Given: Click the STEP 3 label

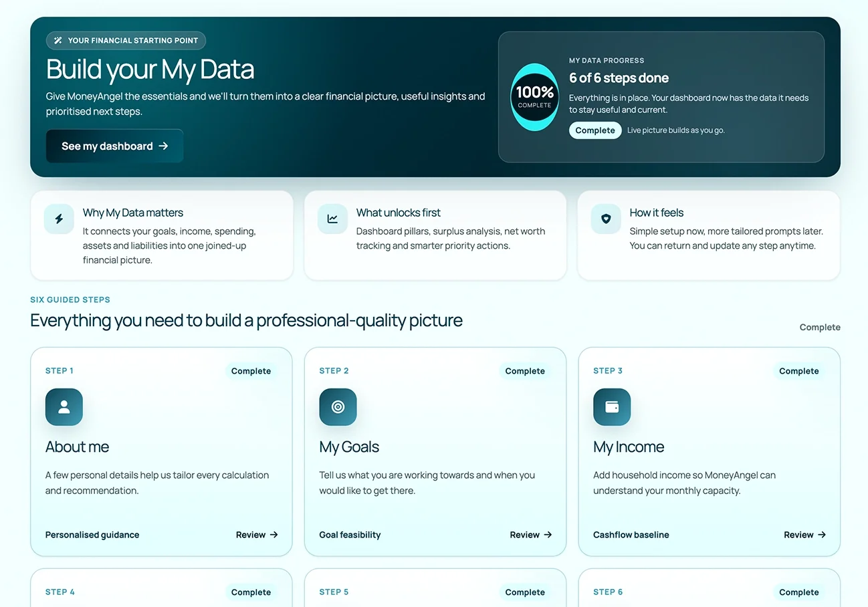Looking at the screenshot, I should 608,371.
